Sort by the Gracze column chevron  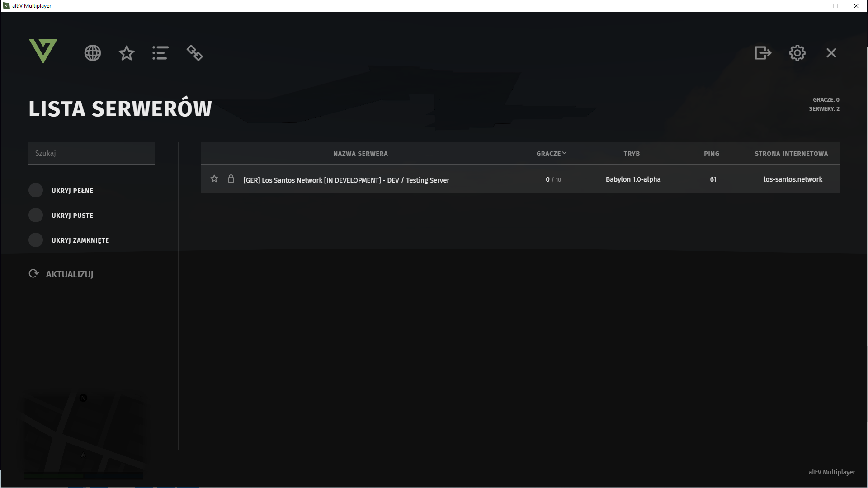pyautogui.click(x=564, y=153)
